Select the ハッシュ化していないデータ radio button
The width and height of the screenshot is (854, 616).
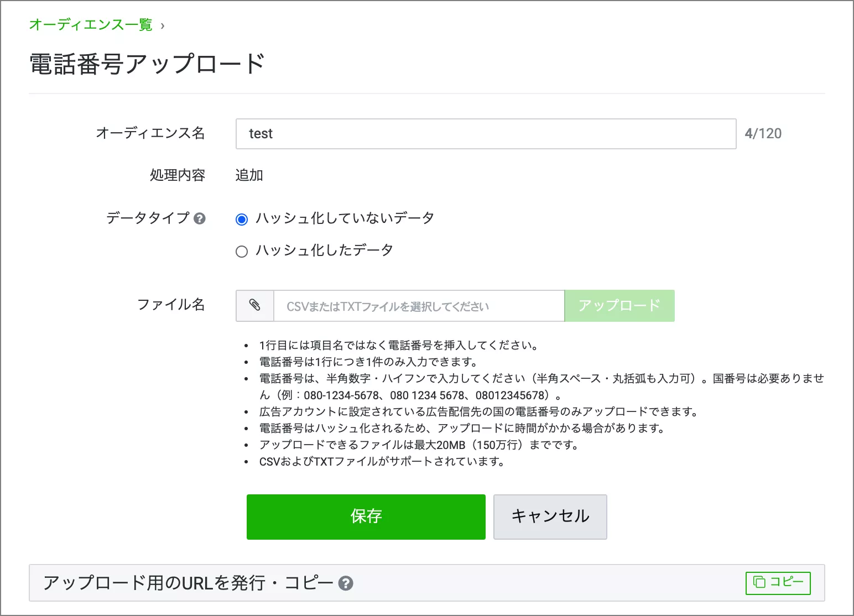[x=242, y=220]
